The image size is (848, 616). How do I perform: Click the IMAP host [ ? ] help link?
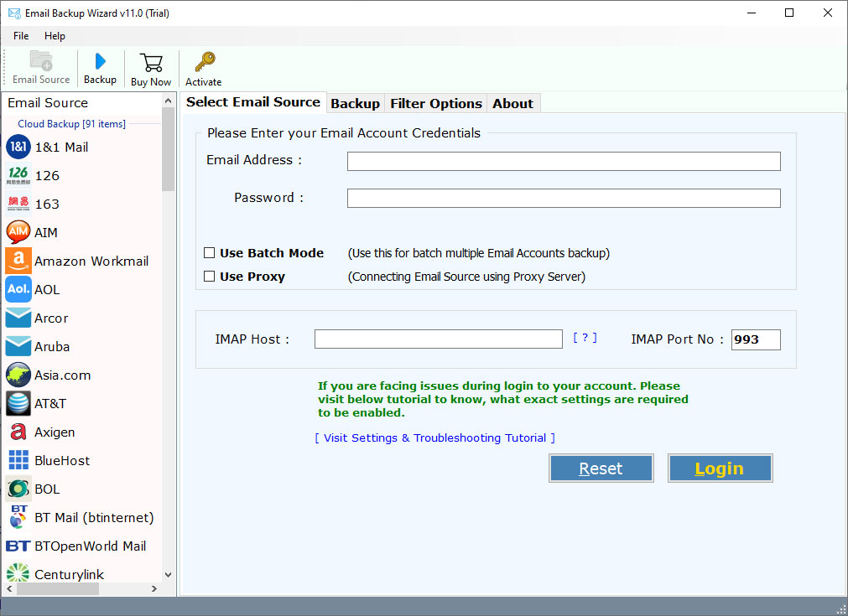(x=585, y=339)
